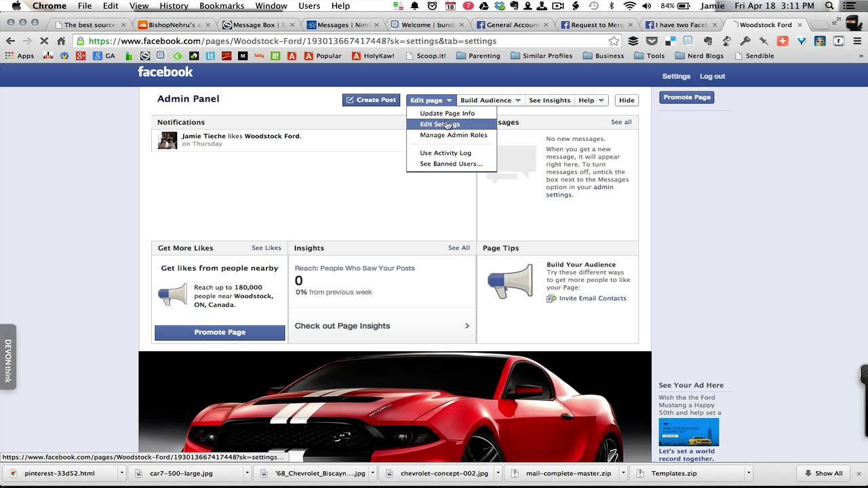Open downloaded pinterest-33d52.html file
The image size is (868, 488).
(59, 473)
